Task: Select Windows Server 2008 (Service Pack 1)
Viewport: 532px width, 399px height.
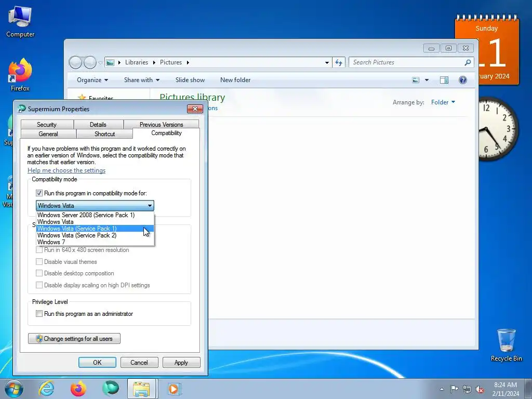Action: pyautogui.click(x=95, y=215)
